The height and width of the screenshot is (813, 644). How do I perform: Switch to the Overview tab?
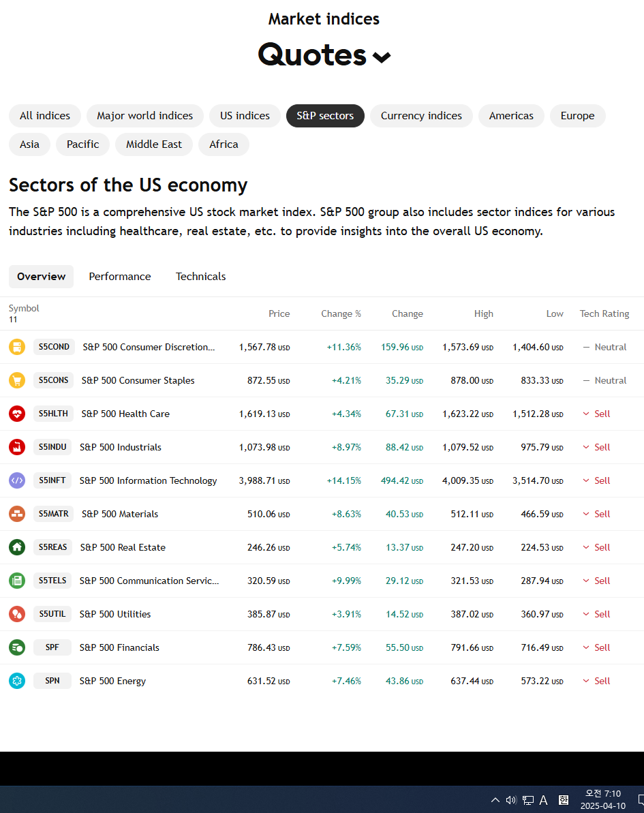[42, 277]
